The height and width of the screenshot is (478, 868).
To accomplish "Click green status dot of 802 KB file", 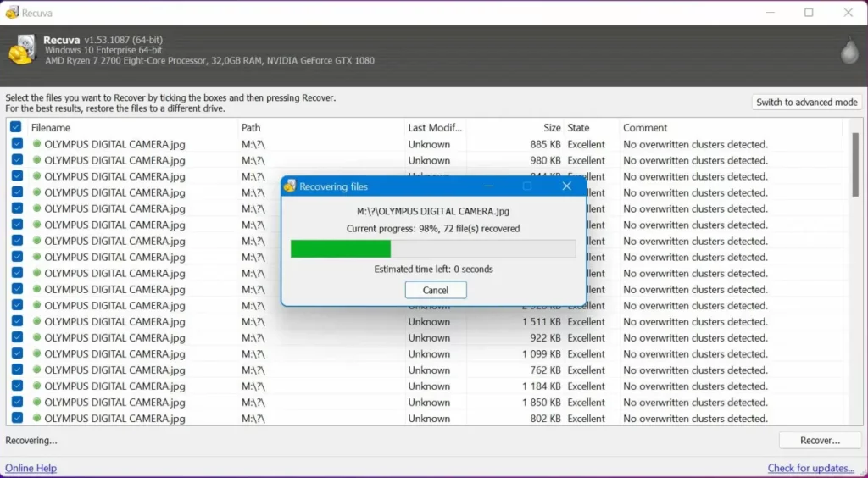I will tap(36, 417).
